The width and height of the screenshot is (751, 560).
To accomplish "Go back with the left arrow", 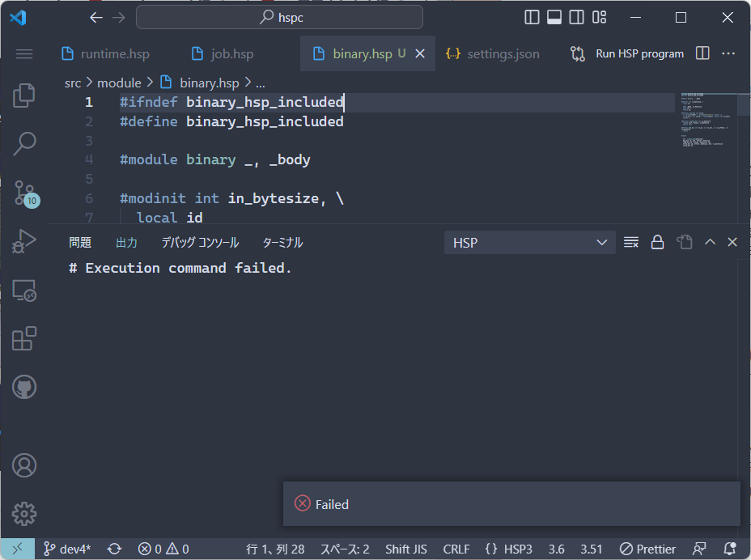I will [x=95, y=18].
